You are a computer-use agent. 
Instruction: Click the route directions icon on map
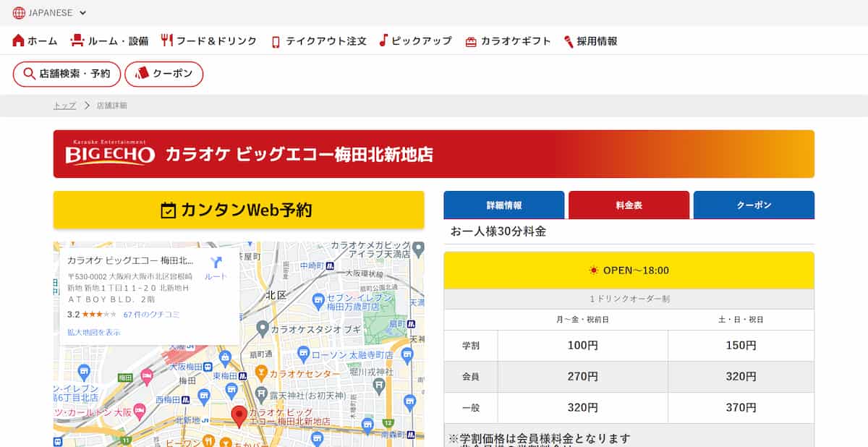(x=216, y=264)
